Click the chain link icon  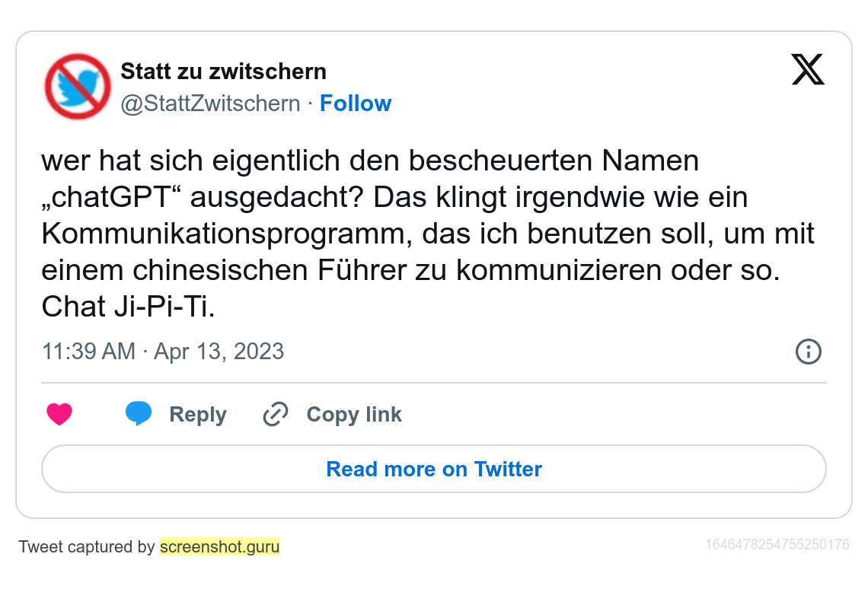275,415
